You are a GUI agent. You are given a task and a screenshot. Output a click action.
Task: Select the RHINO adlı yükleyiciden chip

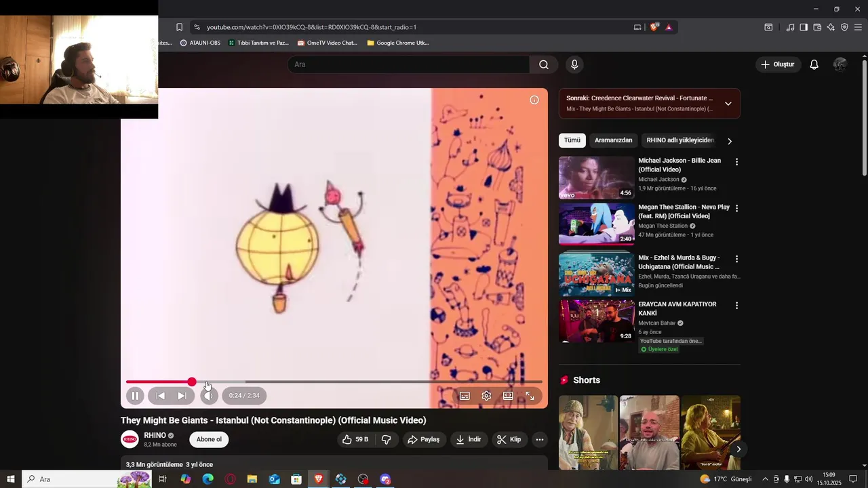pos(680,140)
